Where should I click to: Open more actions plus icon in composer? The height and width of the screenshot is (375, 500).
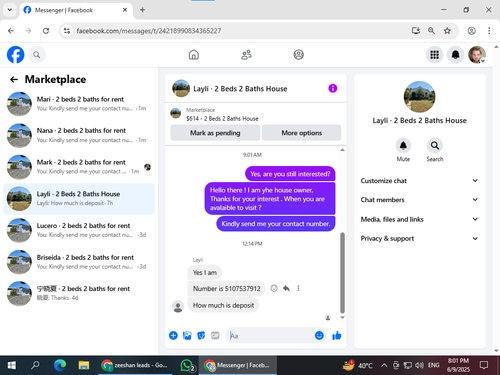173,335
